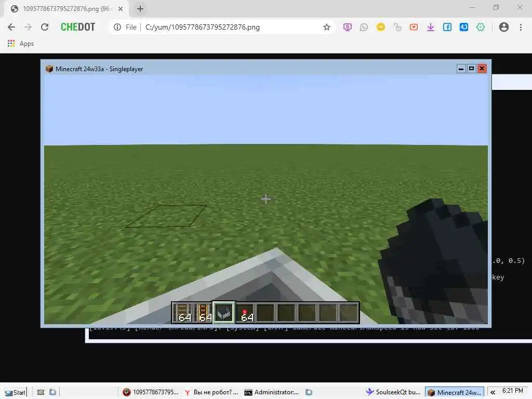Open the Facebook extension icon
The image size is (532, 399).
[447, 27]
